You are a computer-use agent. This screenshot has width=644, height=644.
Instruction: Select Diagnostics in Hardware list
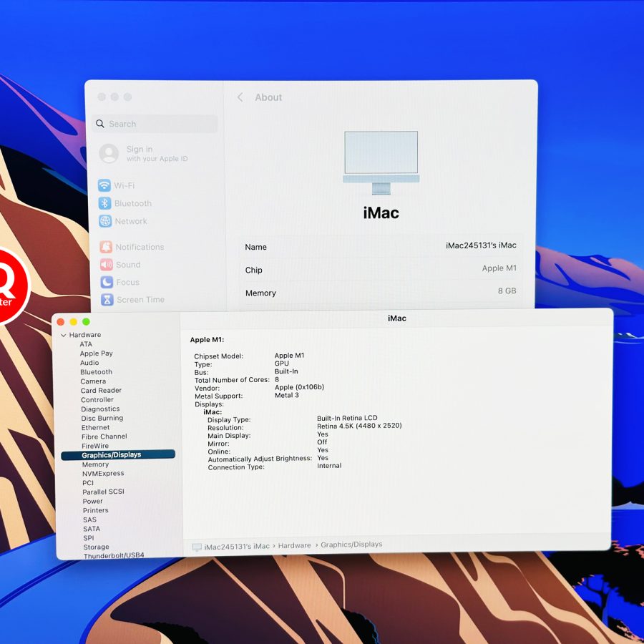[x=100, y=409]
